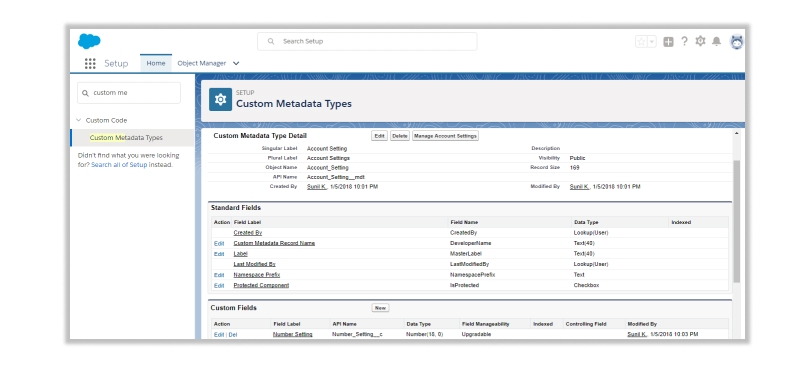Open the Protected Component field link
Screen dimensions: 800x369
coord(261,286)
